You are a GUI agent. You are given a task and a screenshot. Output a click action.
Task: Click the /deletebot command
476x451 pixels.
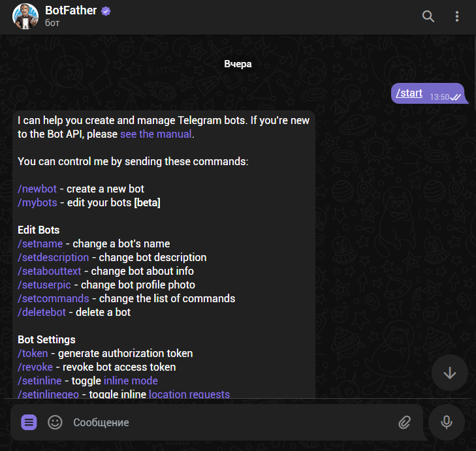tap(42, 312)
